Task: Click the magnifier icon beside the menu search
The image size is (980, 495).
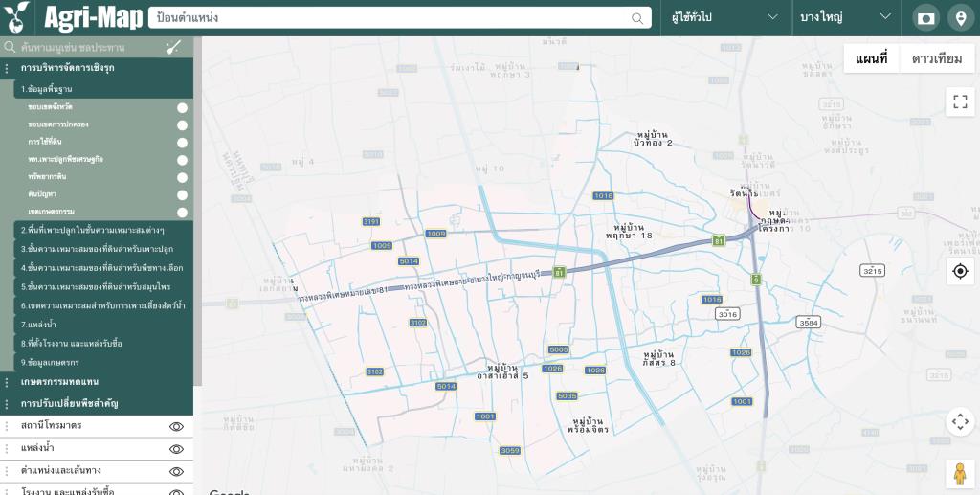Action: (10, 47)
